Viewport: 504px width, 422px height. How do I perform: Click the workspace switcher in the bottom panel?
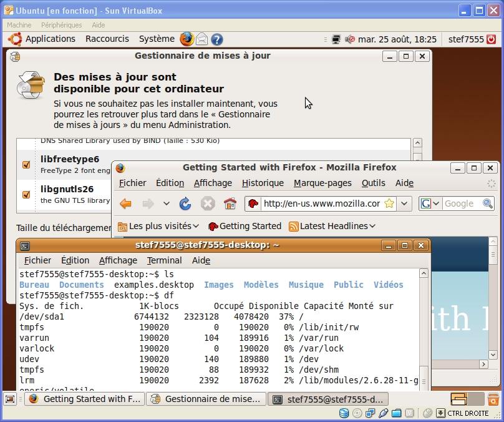click(467, 399)
